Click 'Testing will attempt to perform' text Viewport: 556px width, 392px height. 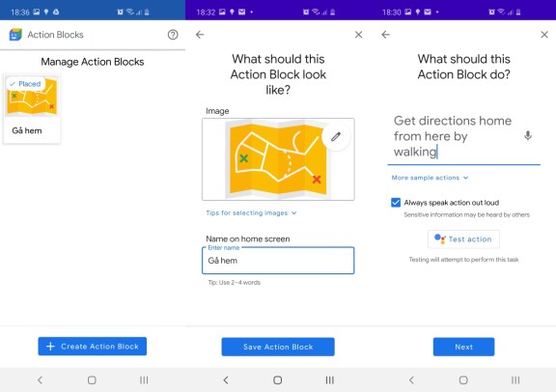click(463, 260)
